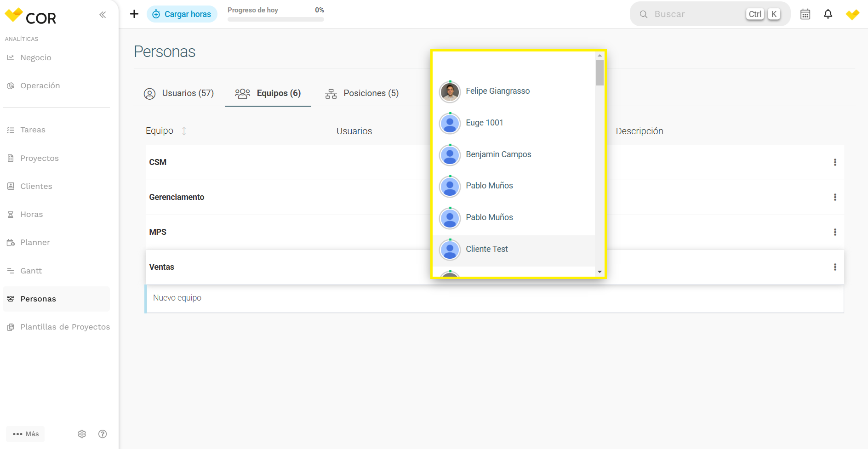Screen dimensions: 868x449
Task: Click the search field in user dropdown
Action: [x=514, y=64]
